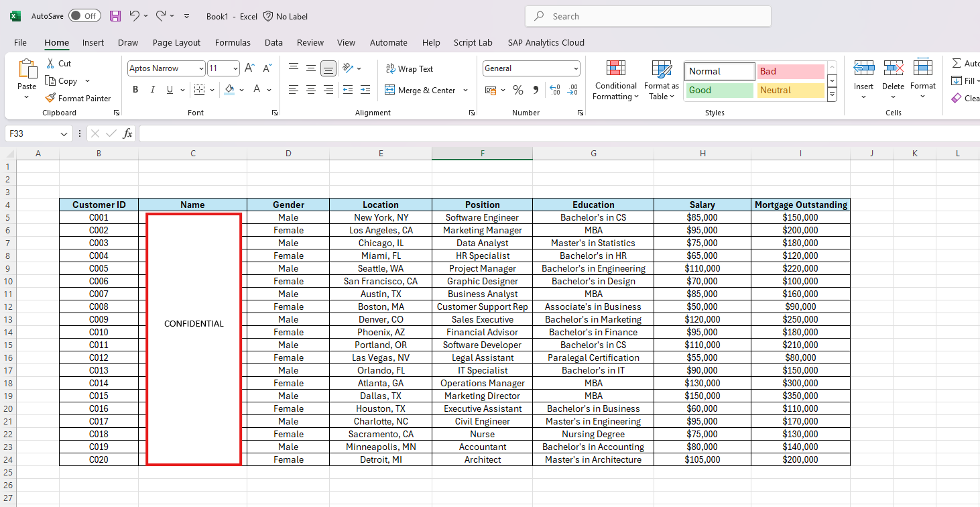Screen dimensions: 980x507
Task: Toggle Bottom Align off
Action: point(328,68)
